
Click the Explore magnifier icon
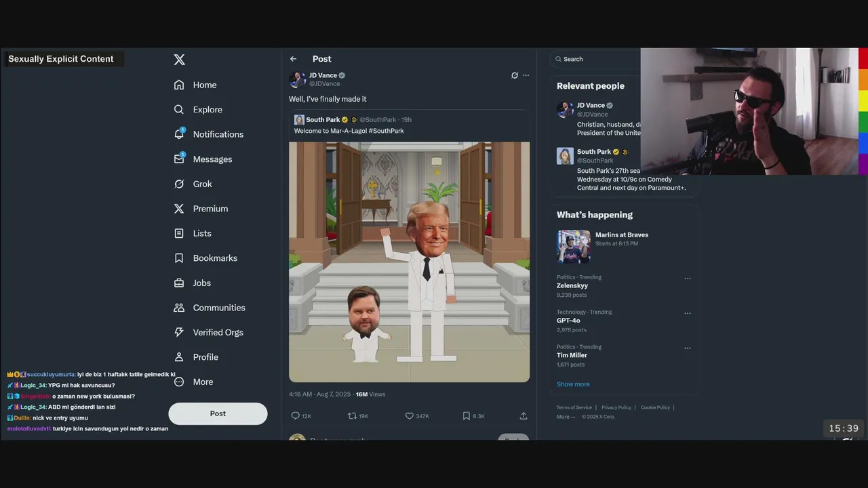tap(179, 110)
